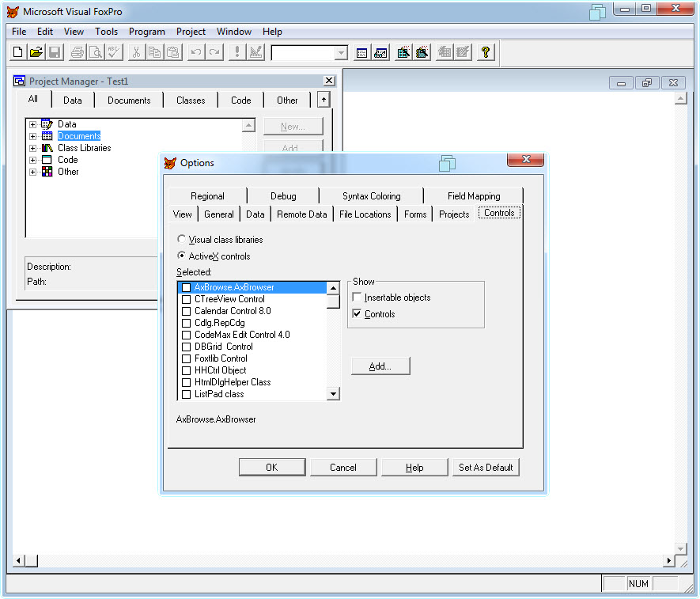Click the Open folder toolbar icon
Image resolution: width=700 pixels, height=599 pixels.
tap(36, 53)
